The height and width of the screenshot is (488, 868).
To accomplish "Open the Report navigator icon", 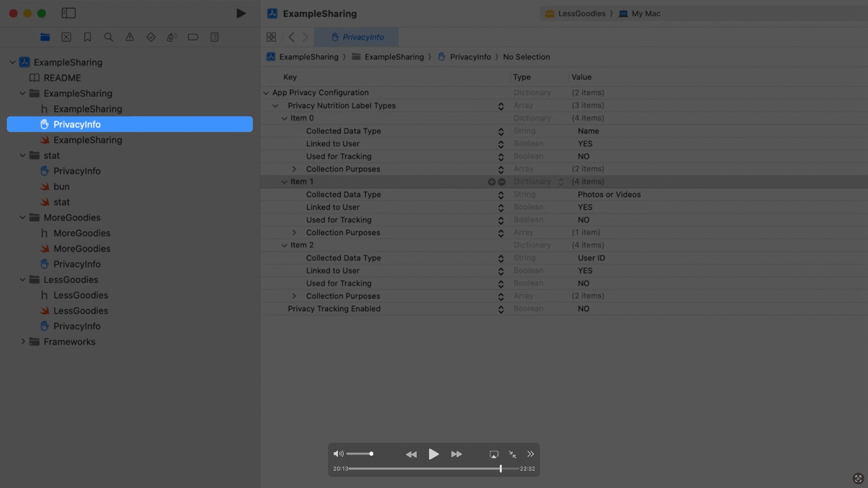I will coord(215,37).
